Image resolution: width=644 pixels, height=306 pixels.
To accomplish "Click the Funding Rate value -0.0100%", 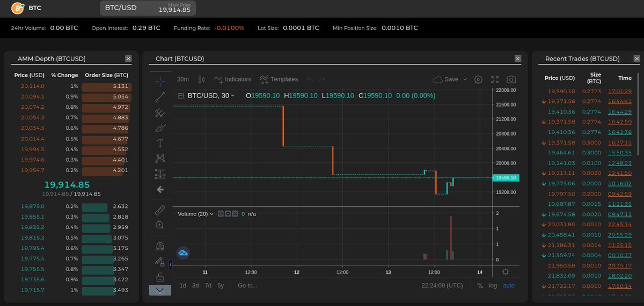I will click(x=229, y=28).
